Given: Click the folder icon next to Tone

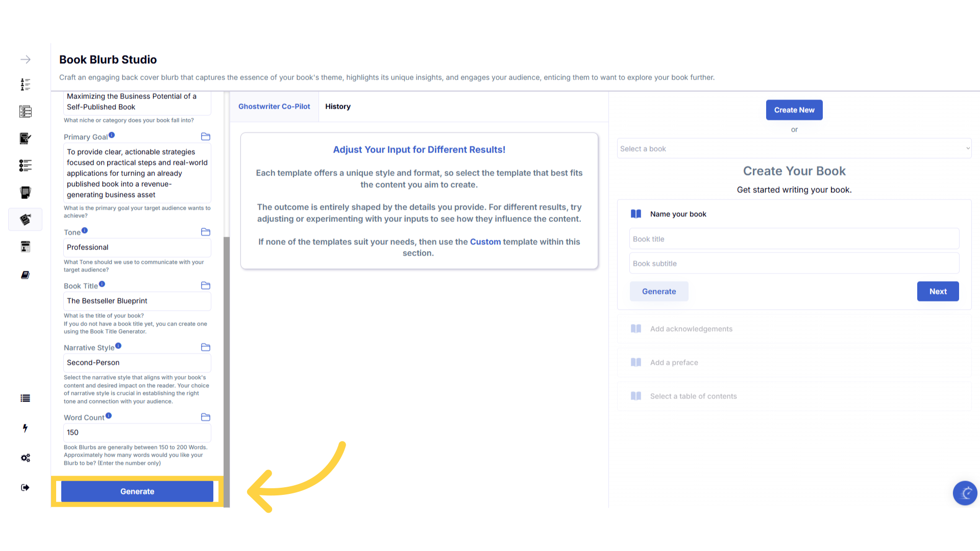Looking at the screenshot, I should click(206, 232).
